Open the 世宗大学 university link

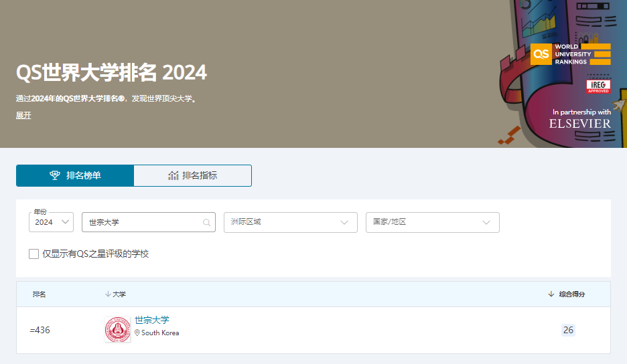tap(152, 320)
